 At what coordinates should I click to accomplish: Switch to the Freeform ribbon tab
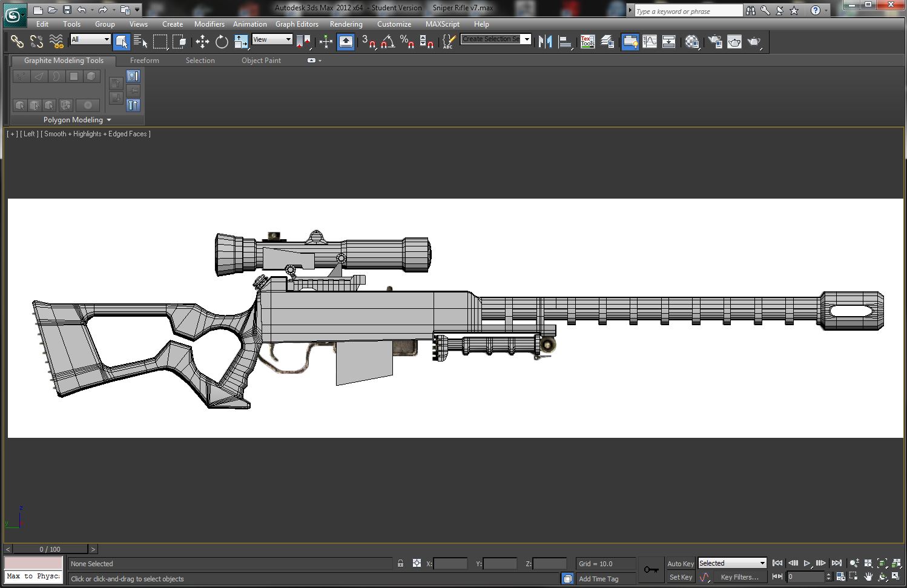click(144, 61)
